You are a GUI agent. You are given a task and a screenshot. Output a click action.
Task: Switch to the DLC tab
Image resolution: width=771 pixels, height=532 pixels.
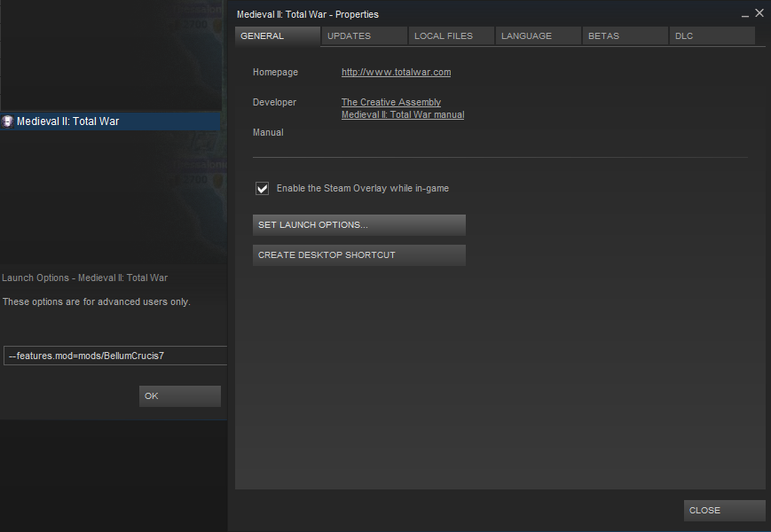[712, 36]
